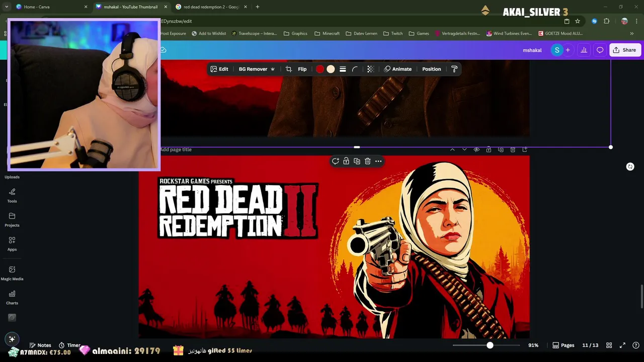
Task: Open more options on floating toolbar
Action: [378, 161]
